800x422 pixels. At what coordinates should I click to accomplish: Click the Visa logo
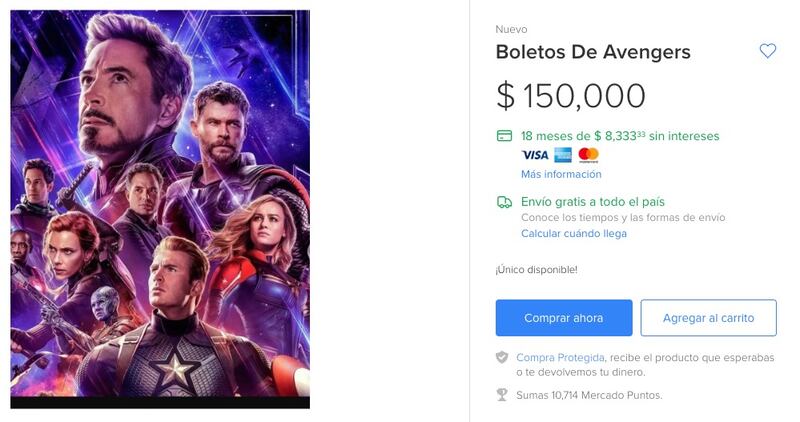pos(535,155)
